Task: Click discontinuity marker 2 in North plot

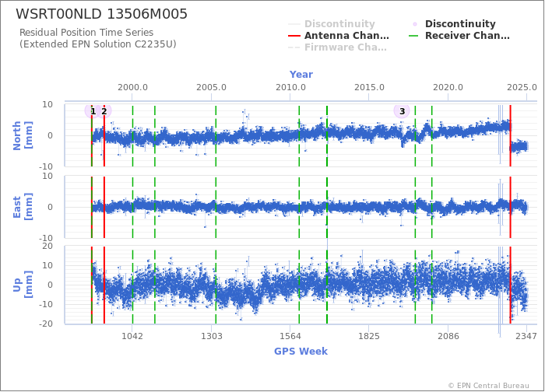Action: (x=104, y=111)
